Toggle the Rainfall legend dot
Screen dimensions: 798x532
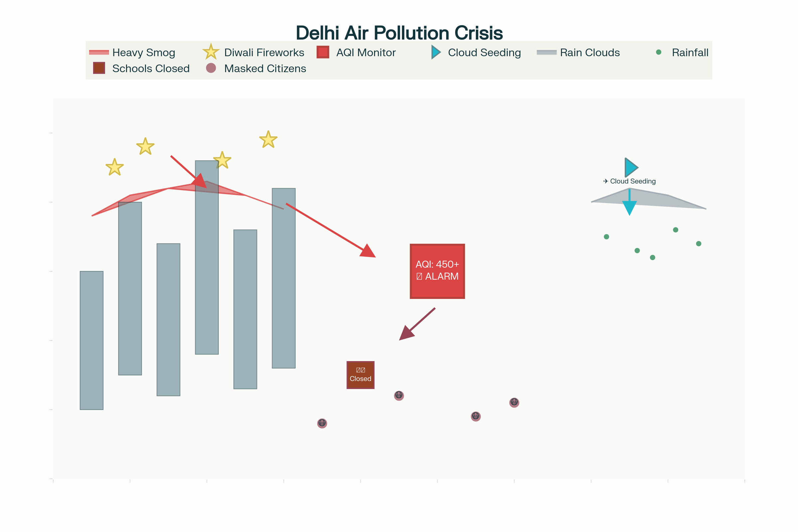[x=659, y=52]
